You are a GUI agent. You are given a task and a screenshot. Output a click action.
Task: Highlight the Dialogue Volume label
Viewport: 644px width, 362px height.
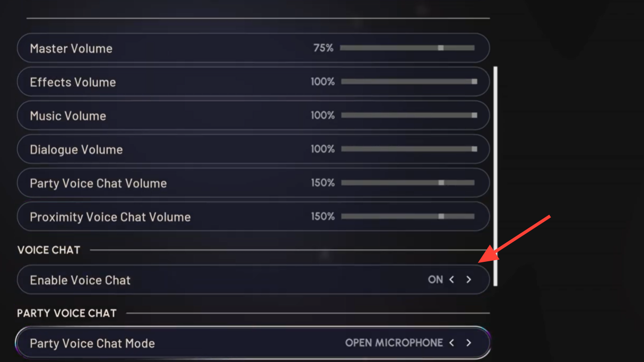pyautogui.click(x=76, y=149)
